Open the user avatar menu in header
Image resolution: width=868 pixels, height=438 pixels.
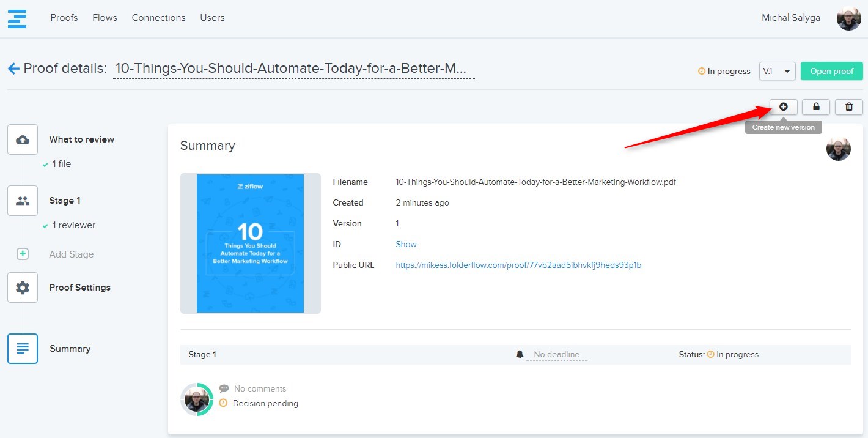tap(848, 18)
